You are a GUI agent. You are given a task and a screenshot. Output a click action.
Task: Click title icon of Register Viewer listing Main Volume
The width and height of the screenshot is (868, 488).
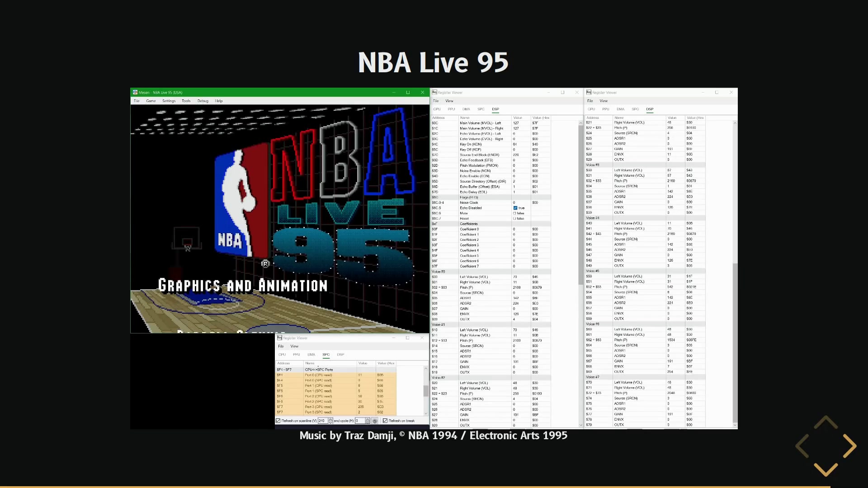coord(434,92)
